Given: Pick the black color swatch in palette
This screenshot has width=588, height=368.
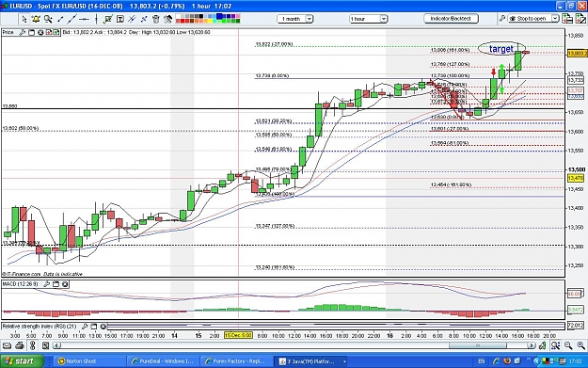Looking at the screenshot, I should [x=200, y=16].
